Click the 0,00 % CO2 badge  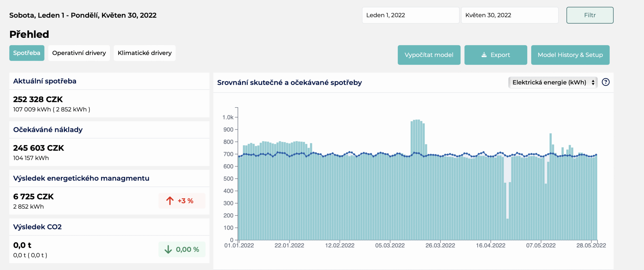coord(182,249)
